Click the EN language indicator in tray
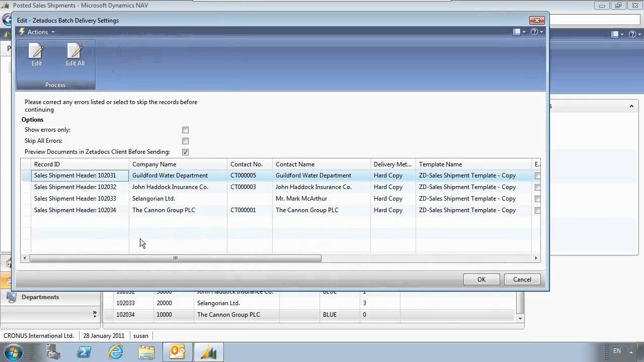Image resolution: width=644 pixels, height=362 pixels. coord(617,351)
